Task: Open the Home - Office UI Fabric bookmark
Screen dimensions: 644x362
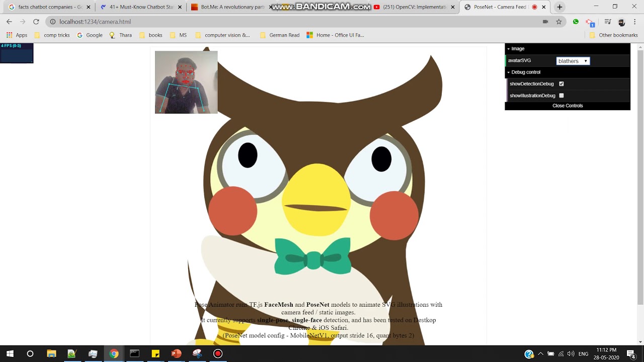Action: [x=335, y=35]
